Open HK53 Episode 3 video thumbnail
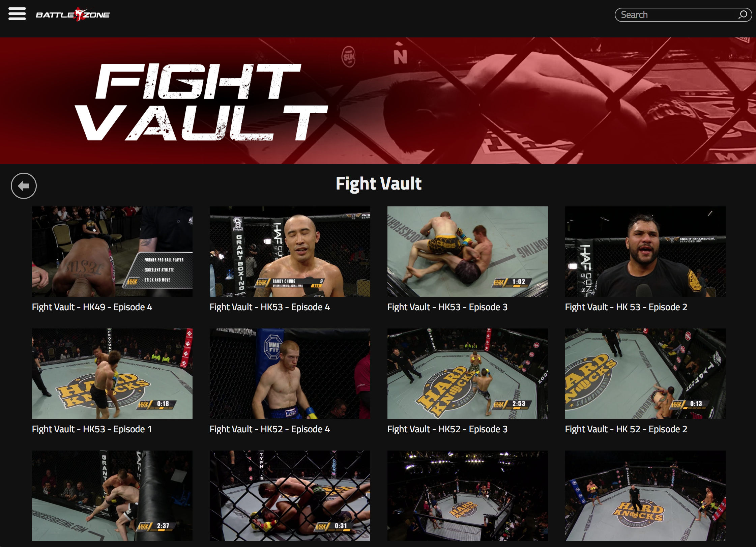The height and width of the screenshot is (547, 756). [x=468, y=252]
